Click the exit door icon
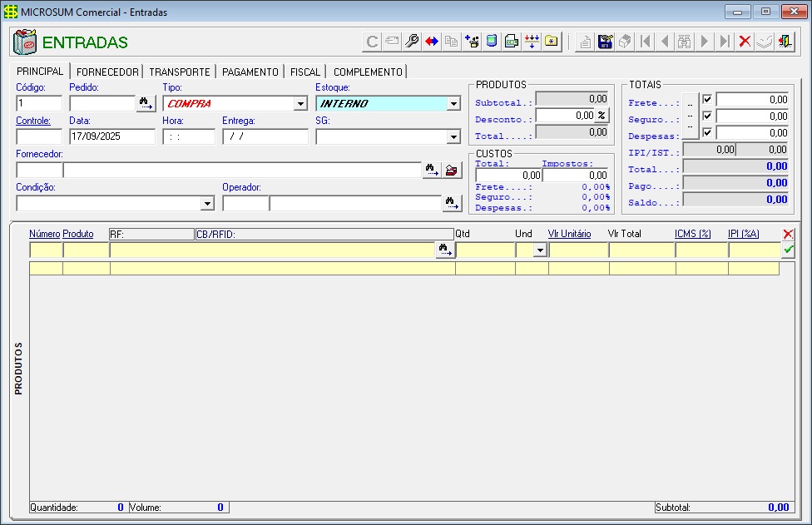Screen dimensions: 812x525 (785, 42)
